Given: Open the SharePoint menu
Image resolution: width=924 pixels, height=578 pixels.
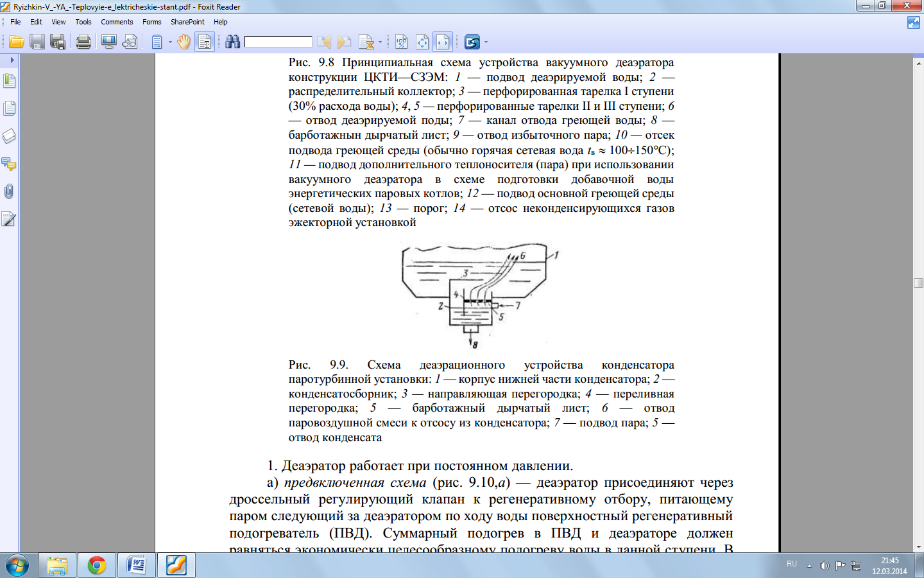Looking at the screenshot, I should click(x=187, y=22).
